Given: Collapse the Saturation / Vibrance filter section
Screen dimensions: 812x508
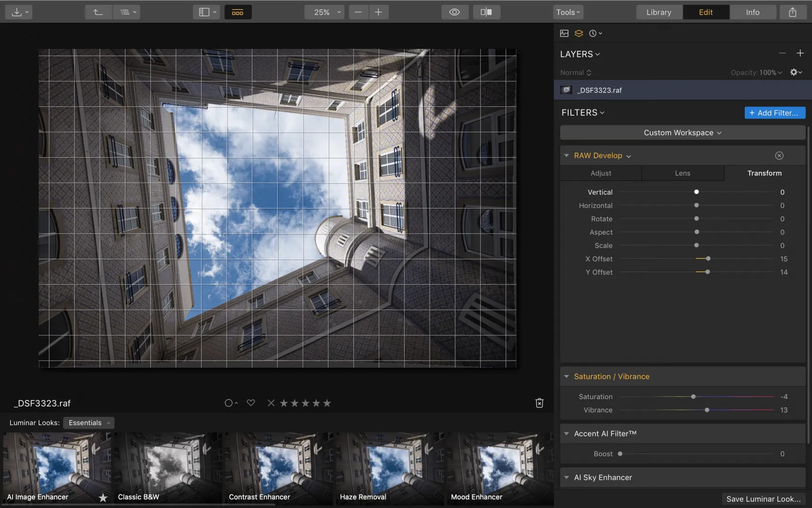Looking at the screenshot, I should (x=566, y=376).
